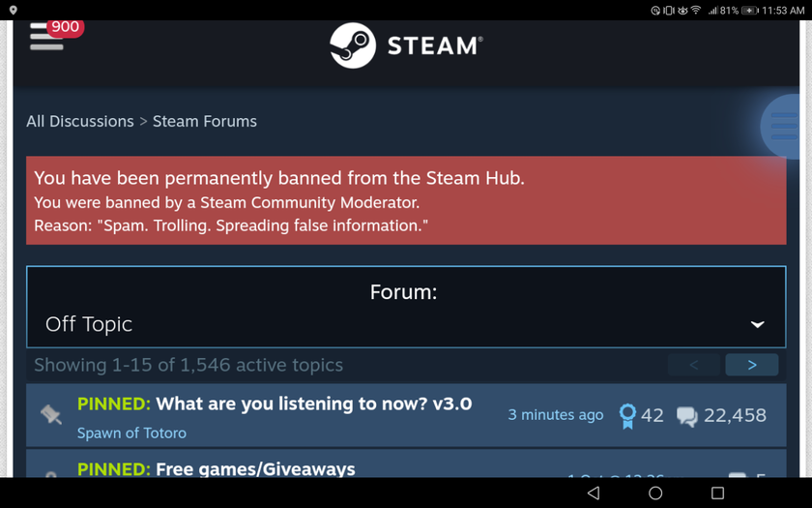
Task: Click the dropdown chevron arrow in Forum box
Action: tap(757, 324)
